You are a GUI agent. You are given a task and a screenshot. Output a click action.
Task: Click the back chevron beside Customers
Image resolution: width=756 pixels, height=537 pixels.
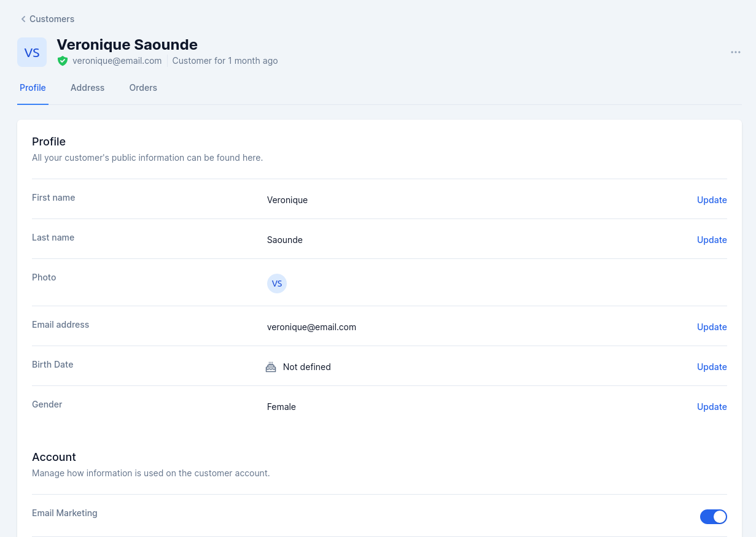click(23, 19)
